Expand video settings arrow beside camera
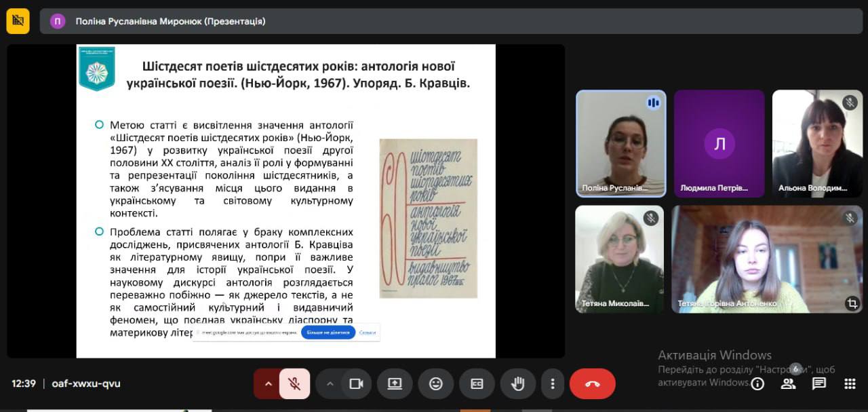Viewport: 868px width, 412px height. click(330, 383)
